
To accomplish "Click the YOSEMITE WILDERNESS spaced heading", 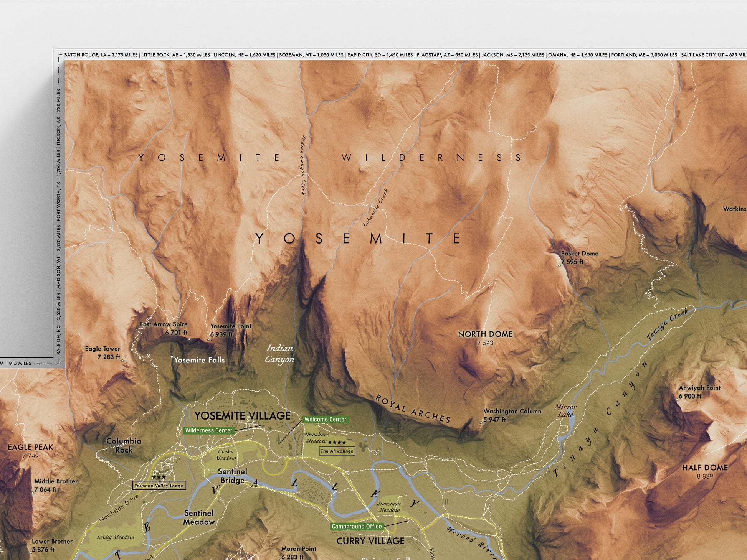I will pyautogui.click(x=330, y=158).
